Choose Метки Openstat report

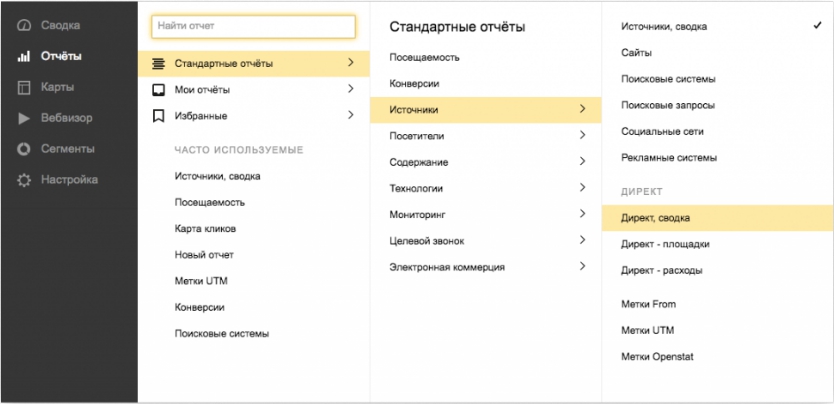[x=657, y=357]
